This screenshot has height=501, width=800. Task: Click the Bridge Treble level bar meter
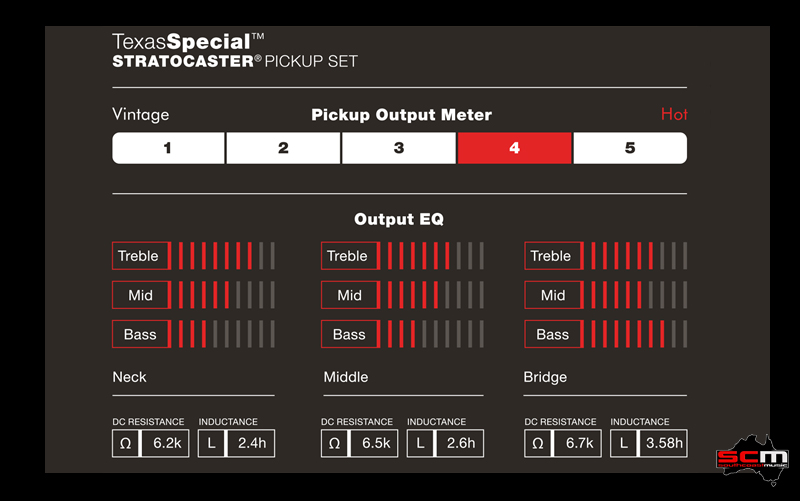(x=639, y=256)
